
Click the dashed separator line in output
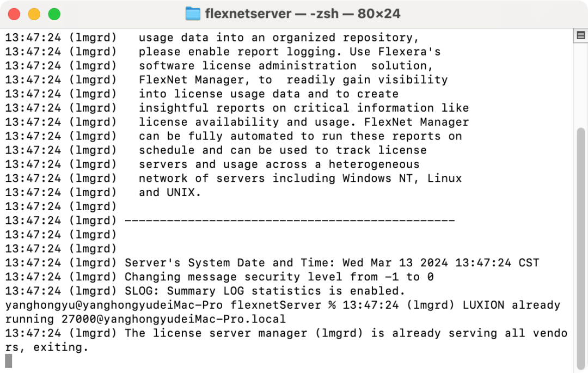click(x=290, y=221)
